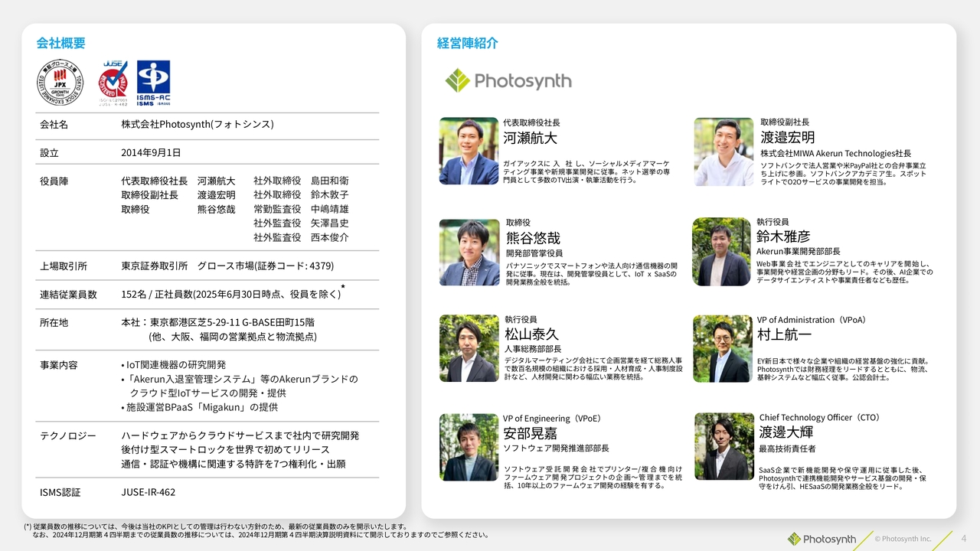Screen dimensions: 980x551
Task: Click the 役員陣 row label
Action: (x=54, y=181)
